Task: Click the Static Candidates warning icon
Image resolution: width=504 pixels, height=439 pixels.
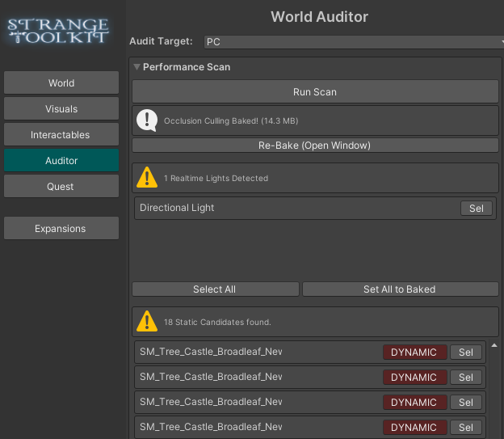Action: click(146, 321)
